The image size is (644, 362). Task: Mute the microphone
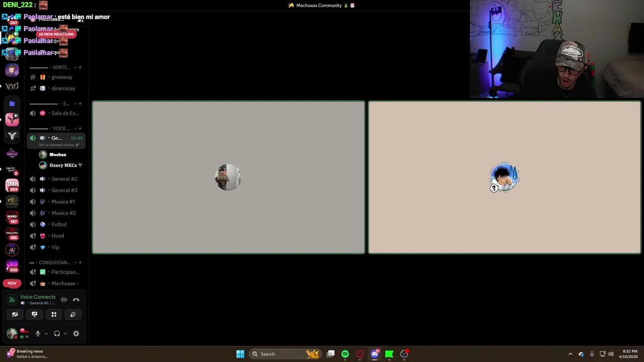[38, 333]
